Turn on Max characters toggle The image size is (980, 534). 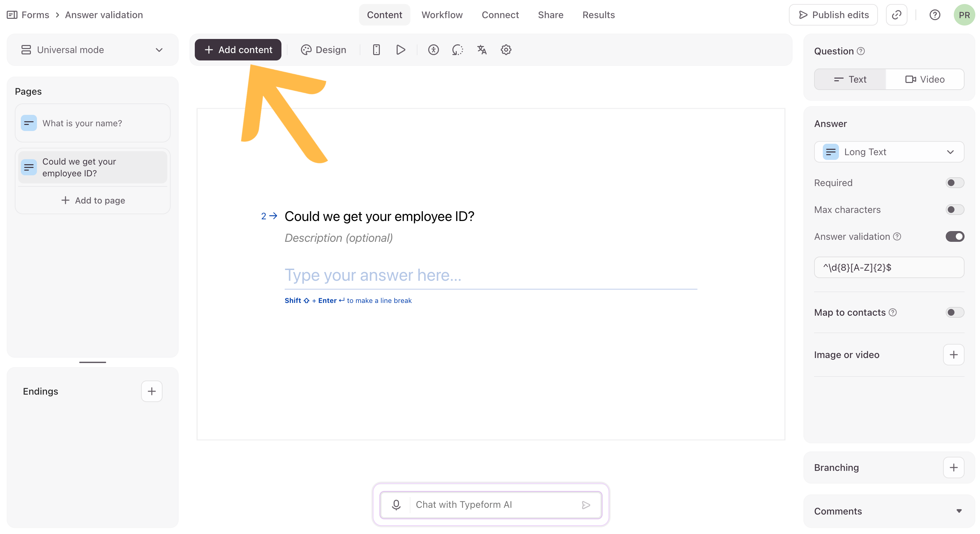(954, 210)
